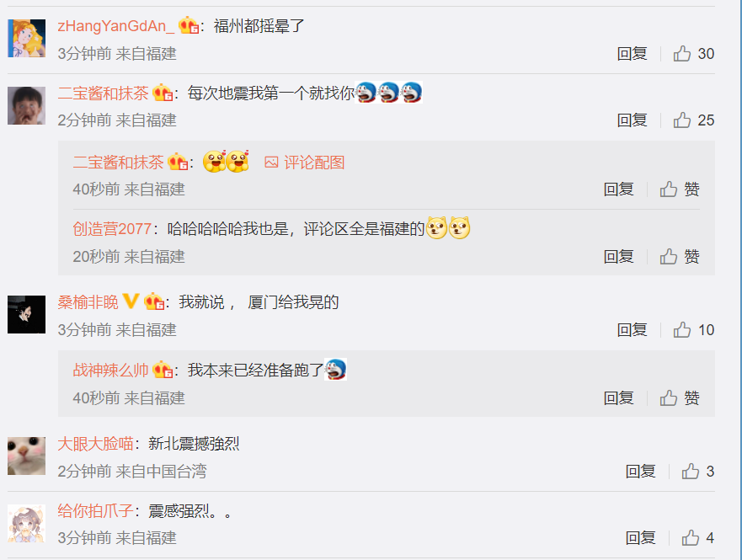The height and width of the screenshot is (560, 742).
Task: Open 评论配图 image attachment link
Action: 304,163
